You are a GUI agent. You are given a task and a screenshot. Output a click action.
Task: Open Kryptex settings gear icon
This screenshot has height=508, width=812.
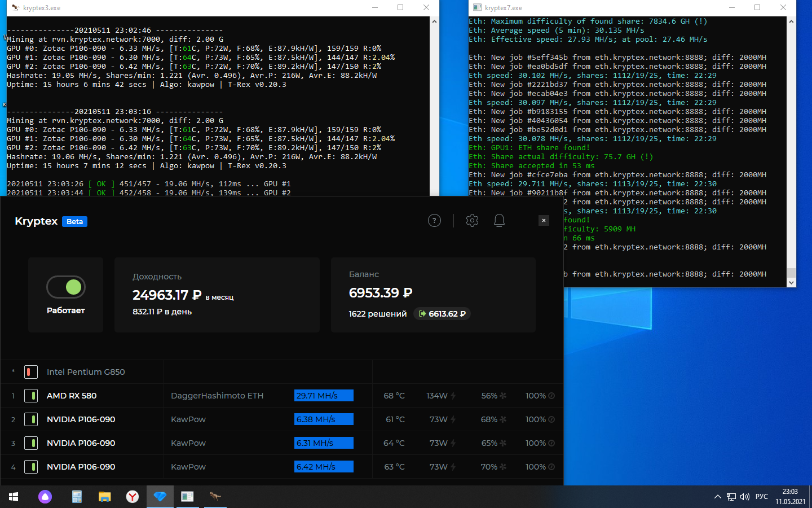(x=473, y=221)
